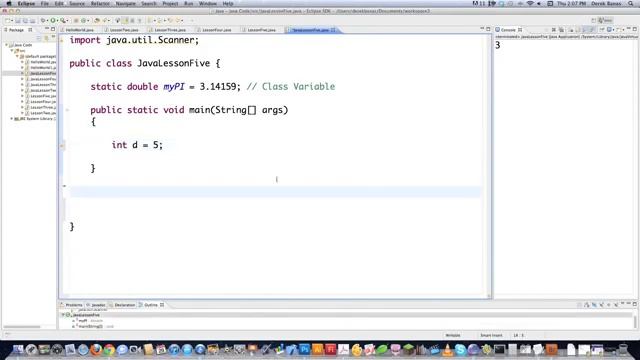Select the Package Explorer tab
Viewport: 640px width, 360px height.
coord(18,30)
